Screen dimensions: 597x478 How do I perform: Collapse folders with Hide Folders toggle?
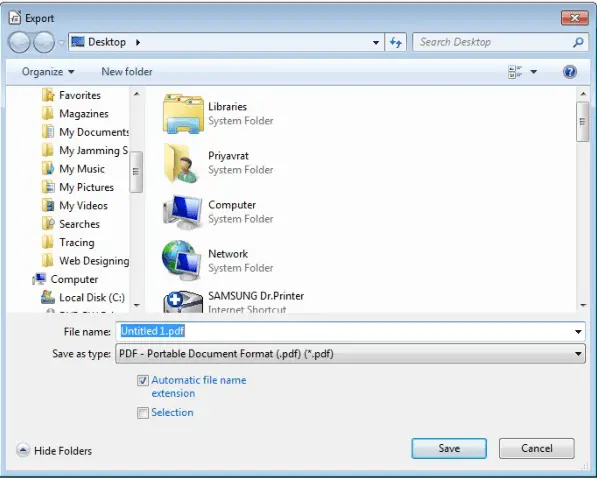point(54,451)
